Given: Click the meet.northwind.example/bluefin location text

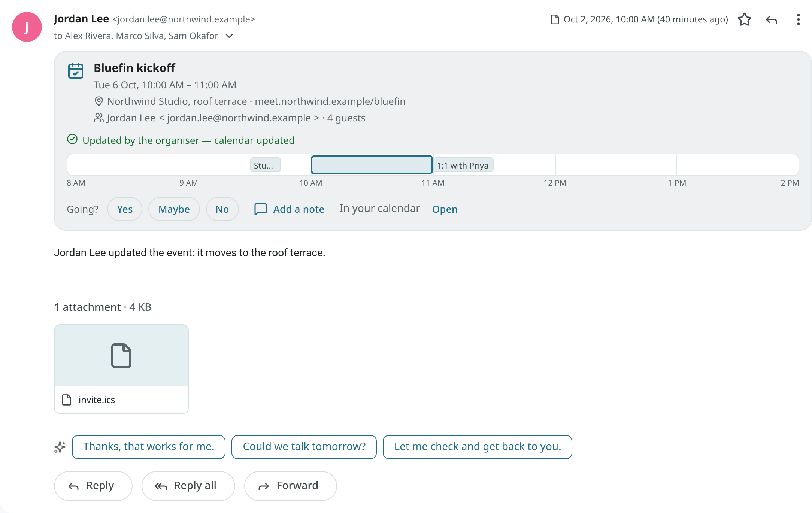Looking at the screenshot, I should pyautogui.click(x=330, y=101).
